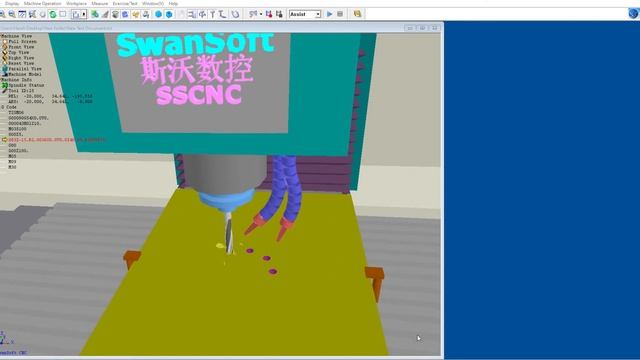The image size is (640, 360).
Task: Start the simulation with the blue play button
Action: (330, 14)
